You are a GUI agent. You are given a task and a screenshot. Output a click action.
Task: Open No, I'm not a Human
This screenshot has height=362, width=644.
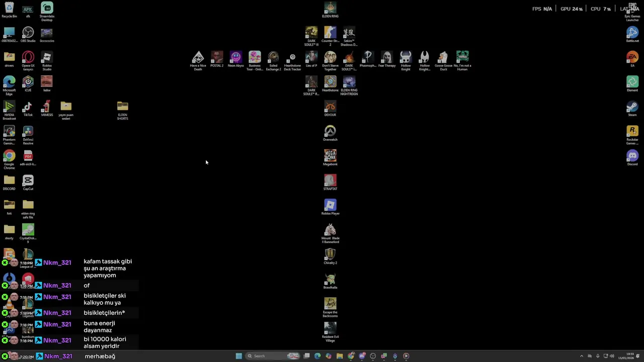click(x=462, y=61)
